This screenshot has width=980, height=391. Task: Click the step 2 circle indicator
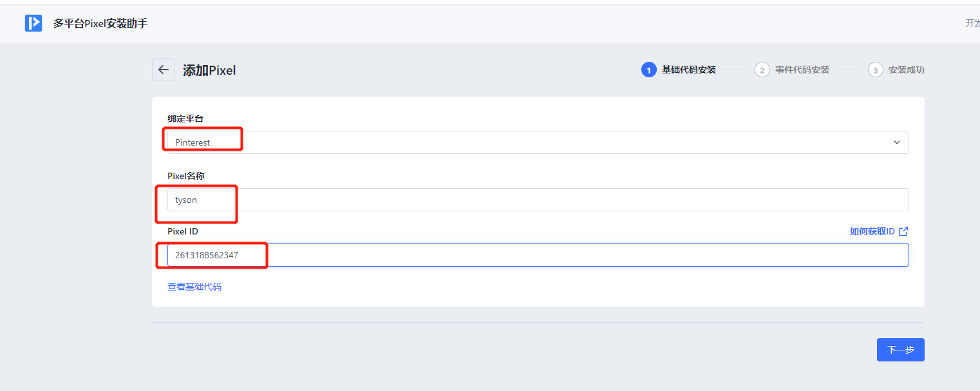click(x=762, y=70)
